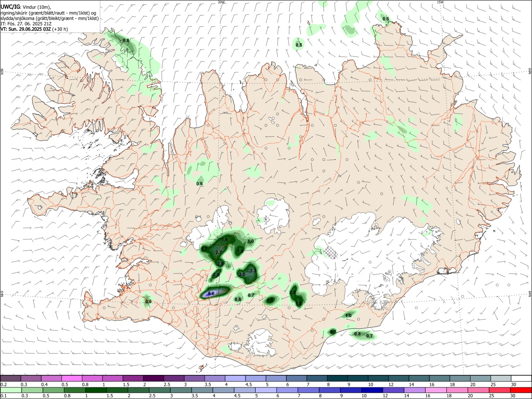Pick the white 30 top-row swatch

click(521, 378)
